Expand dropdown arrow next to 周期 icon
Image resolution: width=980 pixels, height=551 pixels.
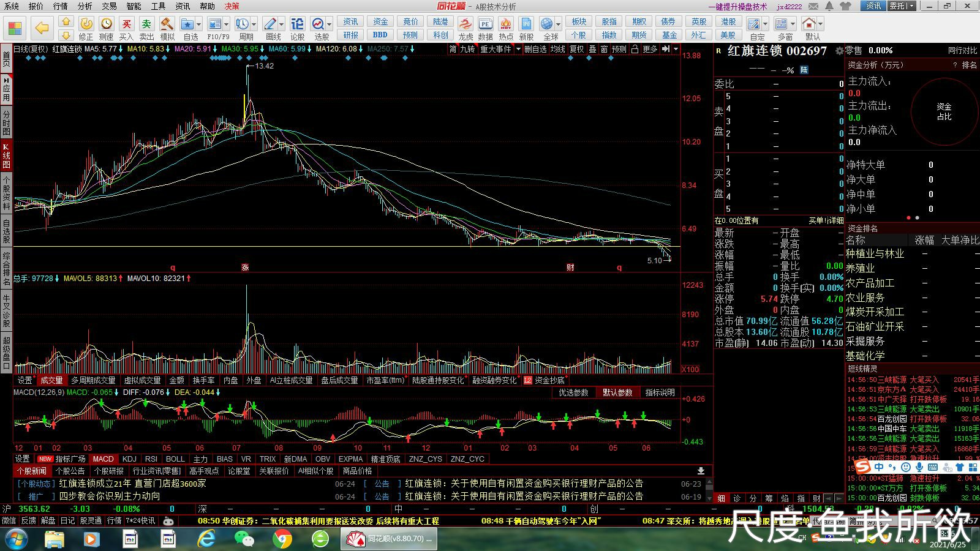pos(254,25)
